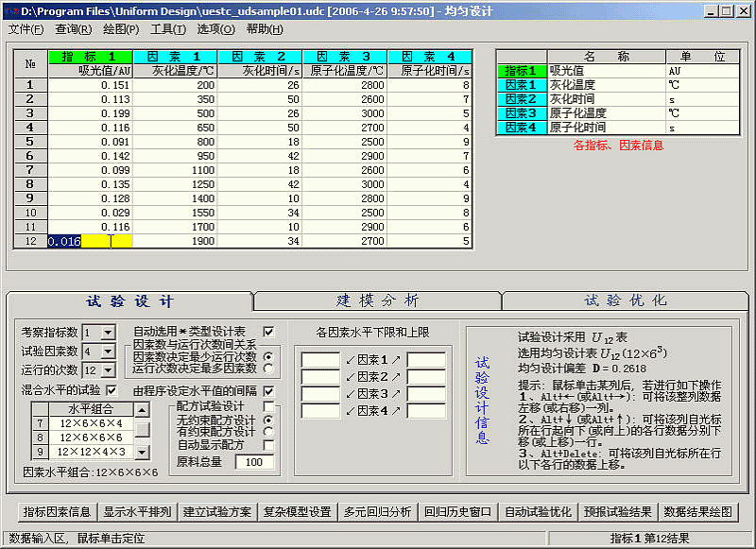The image size is (756, 549).
Task: Toggle the 混合水平的试验 checkbox
Action: tap(111, 389)
